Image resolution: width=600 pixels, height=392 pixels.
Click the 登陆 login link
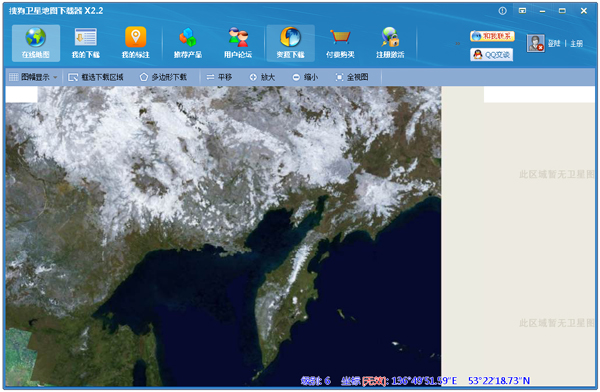[x=554, y=43]
